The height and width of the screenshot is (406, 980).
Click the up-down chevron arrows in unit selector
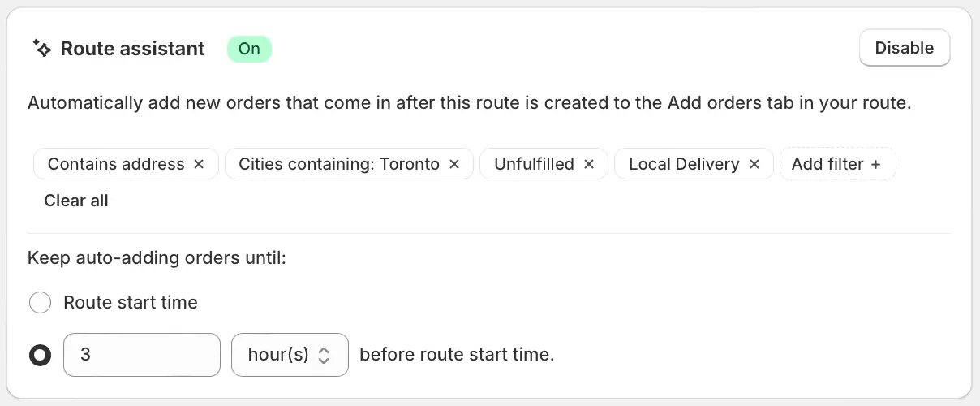point(324,355)
